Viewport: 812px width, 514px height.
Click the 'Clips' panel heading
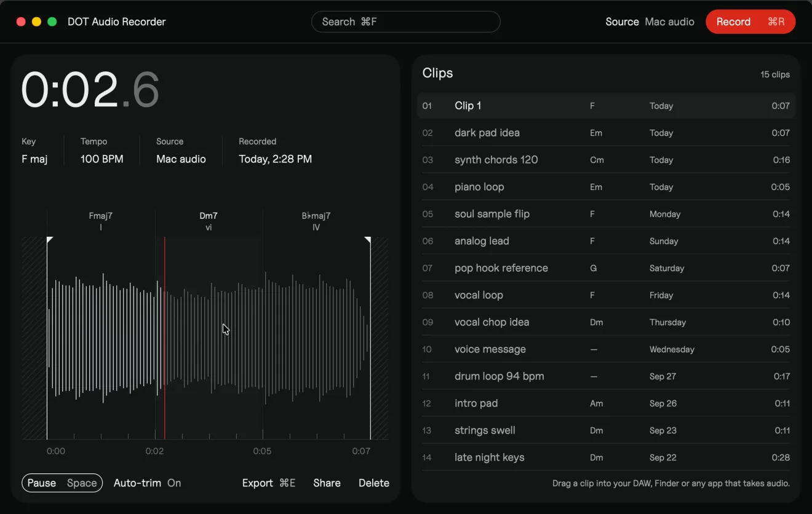pos(438,73)
